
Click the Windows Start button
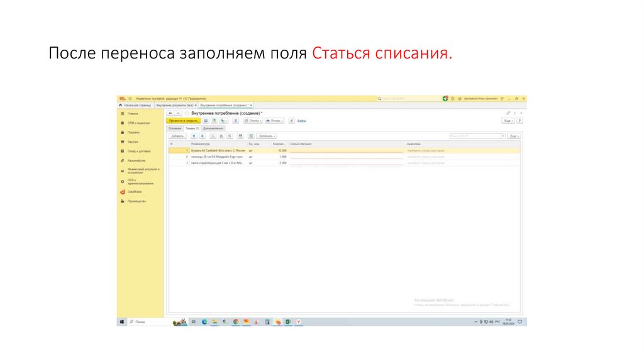(122, 322)
